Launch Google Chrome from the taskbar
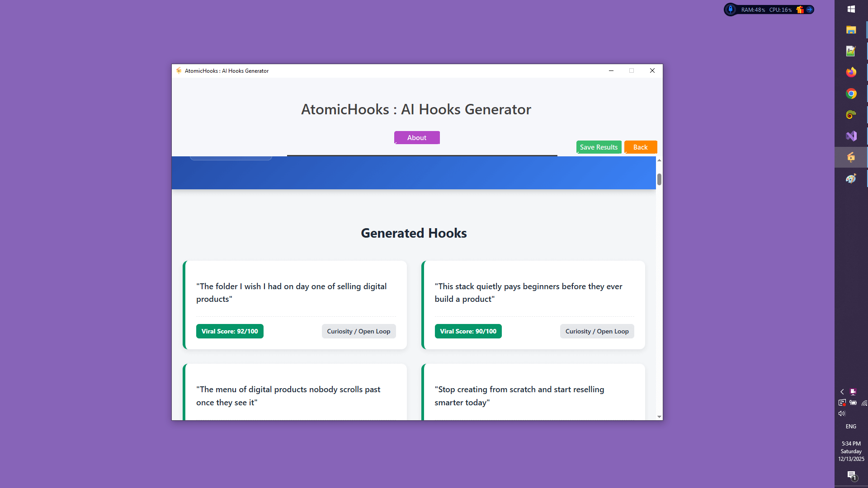 click(x=851, y=94)
